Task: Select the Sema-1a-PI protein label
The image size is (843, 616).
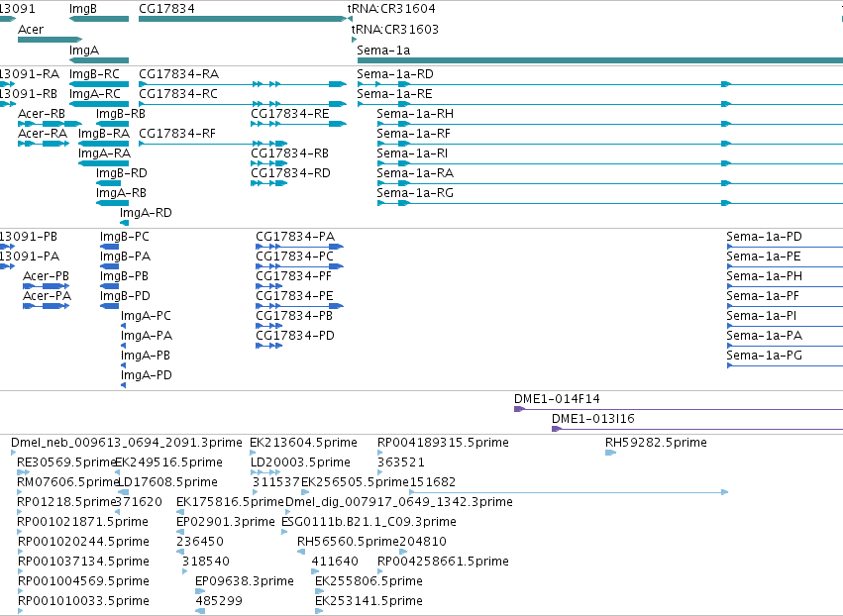Action: (x=762, y=316)
